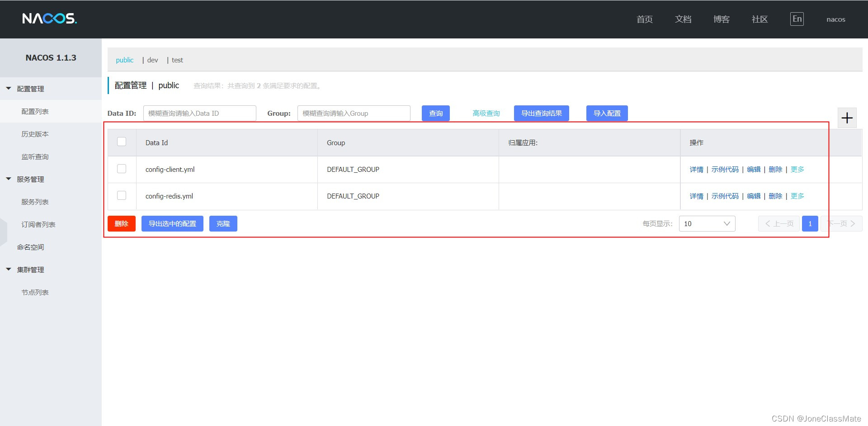Select the public namespace tab

[125, 60]
